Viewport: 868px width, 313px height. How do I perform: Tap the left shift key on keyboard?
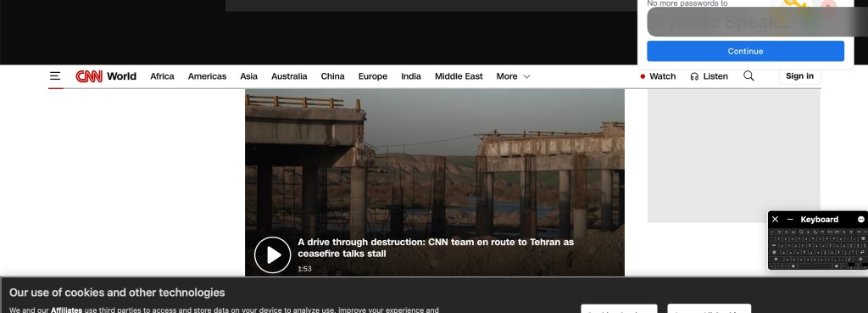[x=776, y=260]
